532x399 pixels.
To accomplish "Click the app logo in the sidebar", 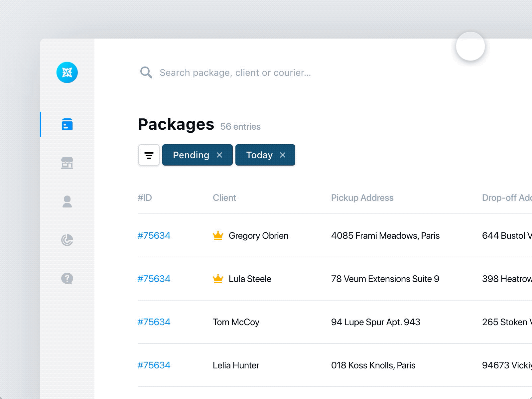I will (x=67, y=72).
